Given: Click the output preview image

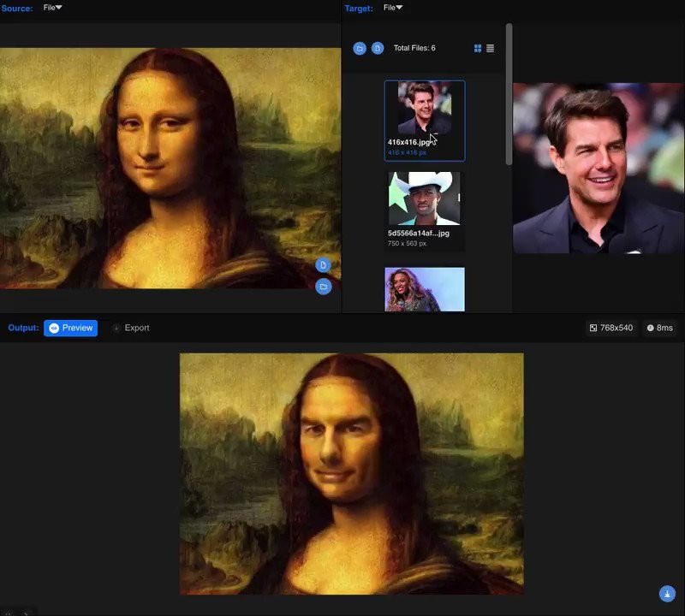Looking at the screenshot, I should click(352, 474).
